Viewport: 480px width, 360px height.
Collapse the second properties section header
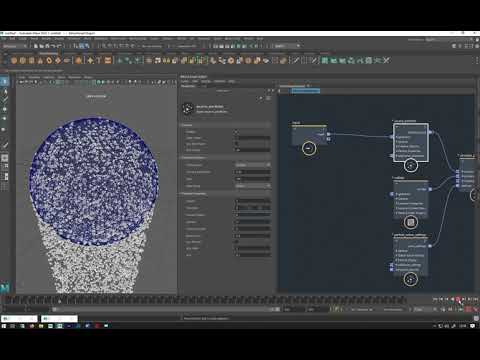(x=225, y=157)
